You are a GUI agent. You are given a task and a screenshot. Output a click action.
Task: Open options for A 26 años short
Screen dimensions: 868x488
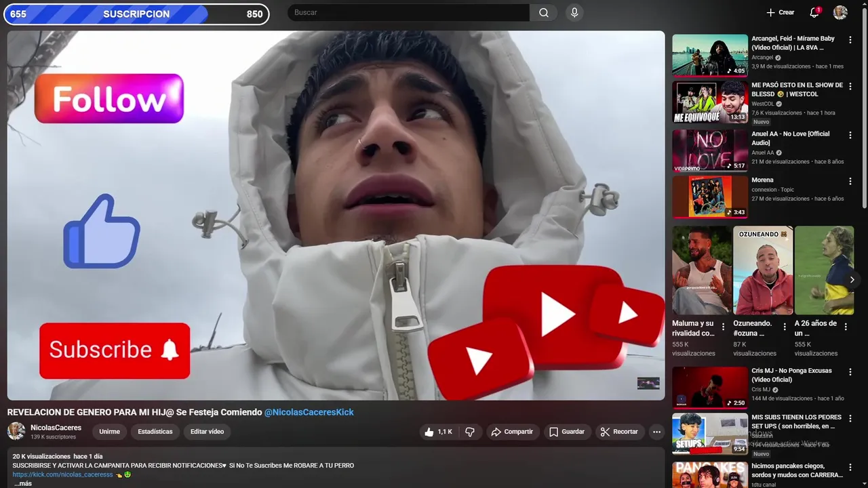[846, 327]
